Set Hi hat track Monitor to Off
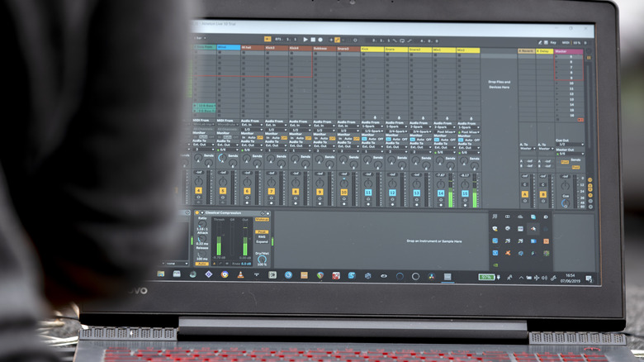 click(260, 137)
